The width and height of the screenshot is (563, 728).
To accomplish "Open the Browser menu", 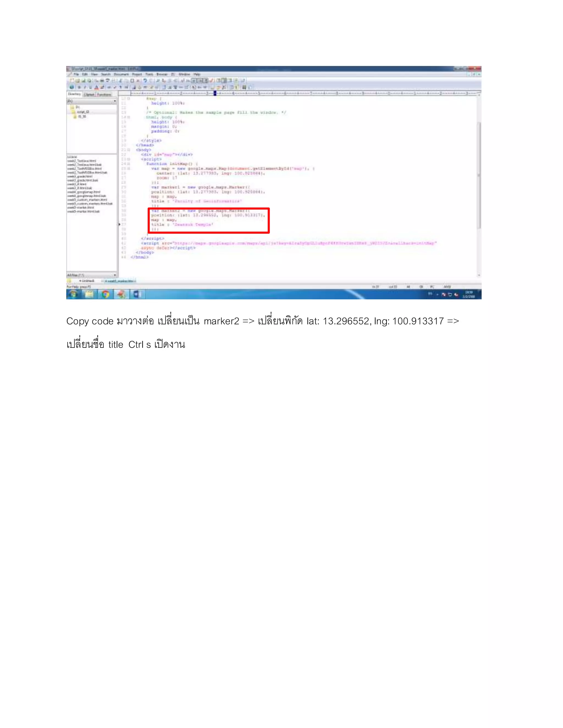I will [x=162, y=74].
